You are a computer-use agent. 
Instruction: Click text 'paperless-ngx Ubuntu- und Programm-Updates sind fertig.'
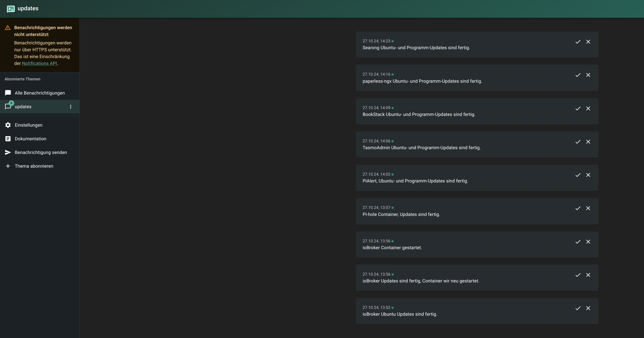pyautogui.click(x=422, y=81)
